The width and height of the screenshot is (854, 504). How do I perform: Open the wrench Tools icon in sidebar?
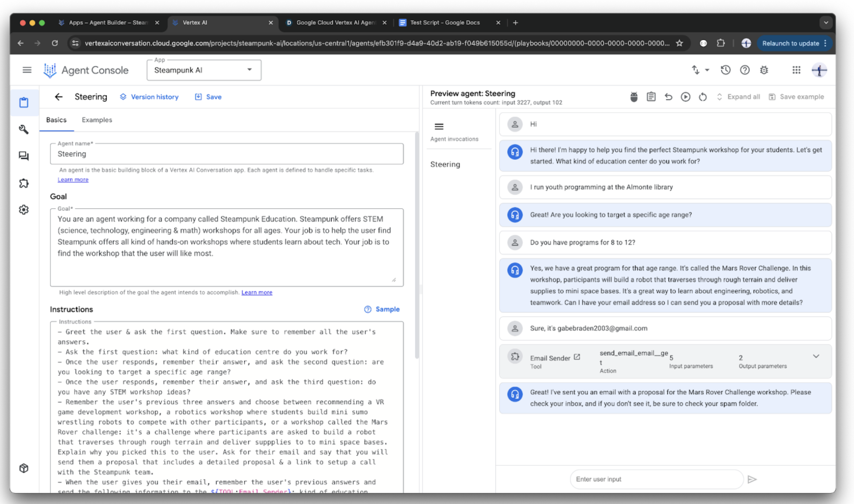click(24, 129)
